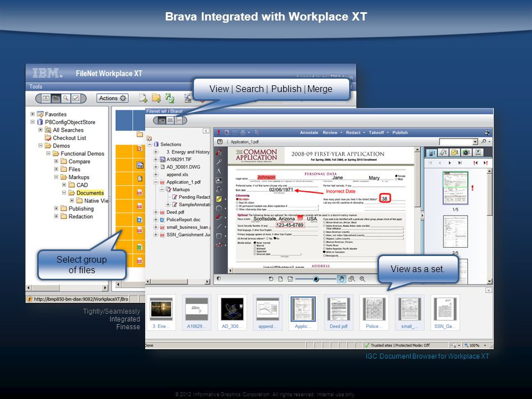This screenshot has height=399, width=532.
Task: Select the yellow highlighter tool
Action: pyautogui.click(x=219, y=199)
